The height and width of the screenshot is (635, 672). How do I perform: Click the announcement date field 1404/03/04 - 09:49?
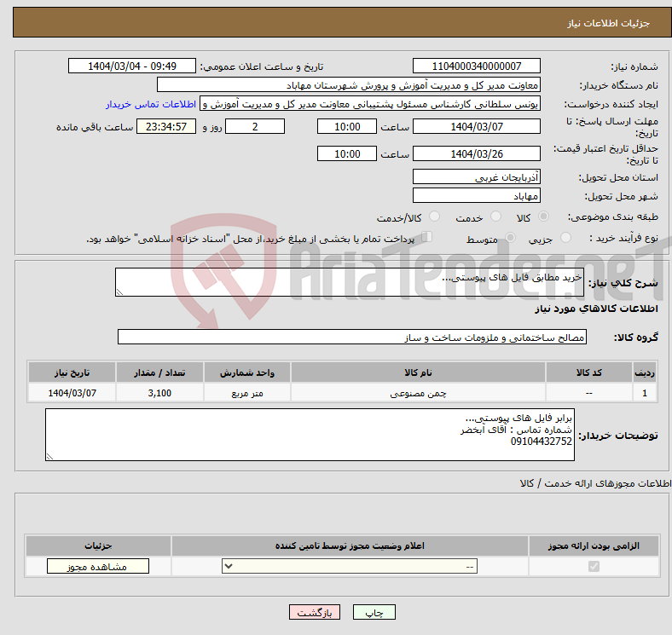tap(132, 66)
